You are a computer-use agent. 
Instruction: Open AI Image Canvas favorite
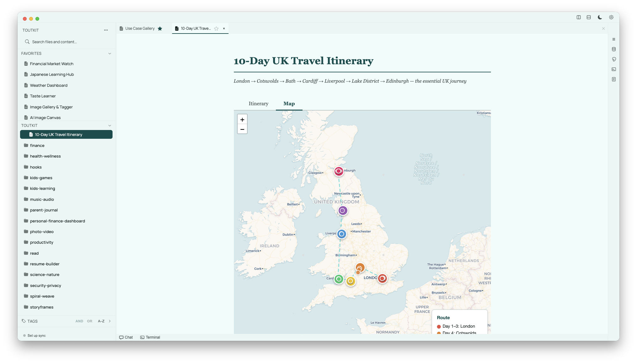[66, 118]
